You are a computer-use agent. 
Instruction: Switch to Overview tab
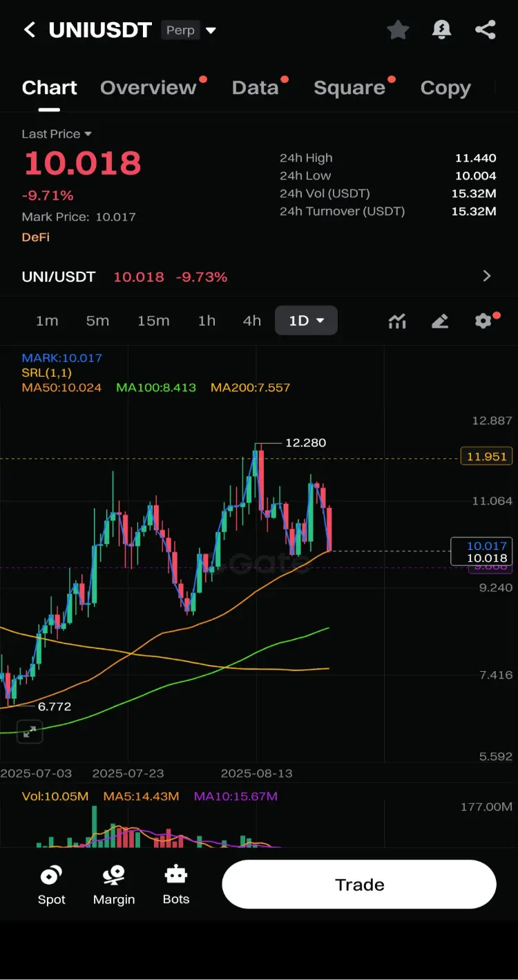[x=148, y=88]
